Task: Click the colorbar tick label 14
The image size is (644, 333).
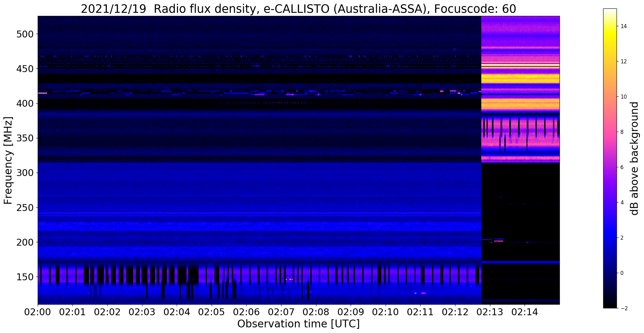Action: tap(624, 26)
